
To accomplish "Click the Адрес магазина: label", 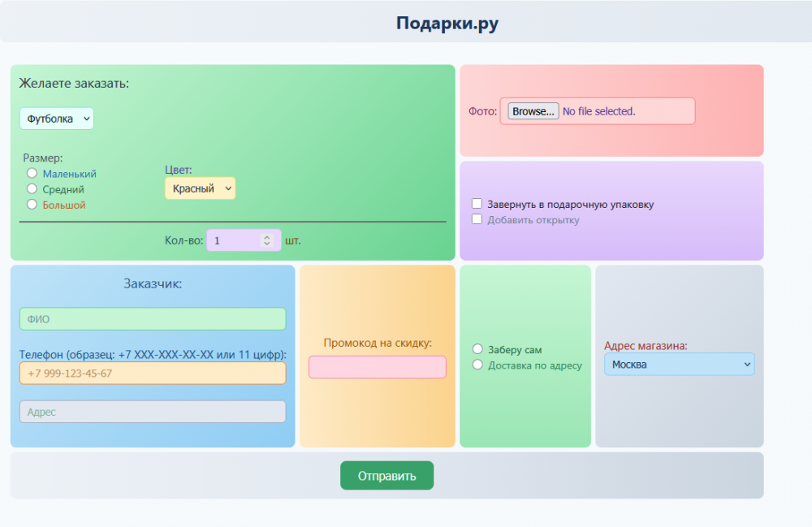I will tap(646, 346).
